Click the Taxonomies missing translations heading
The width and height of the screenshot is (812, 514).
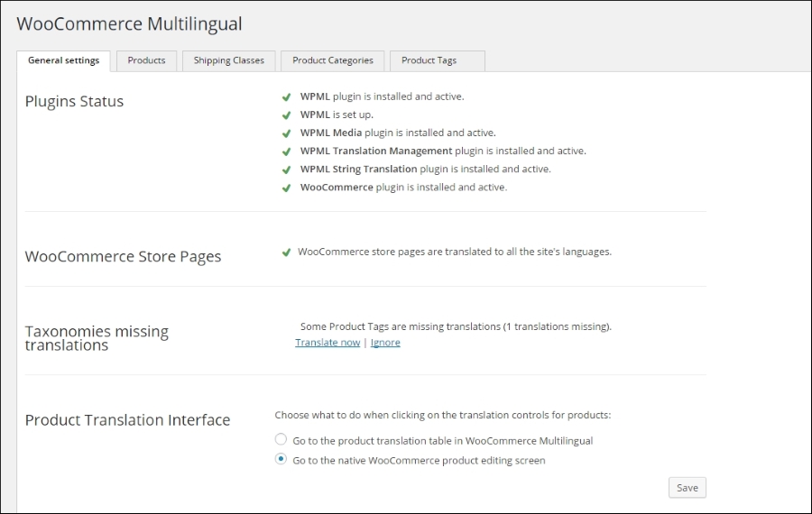tap(97, 338)
